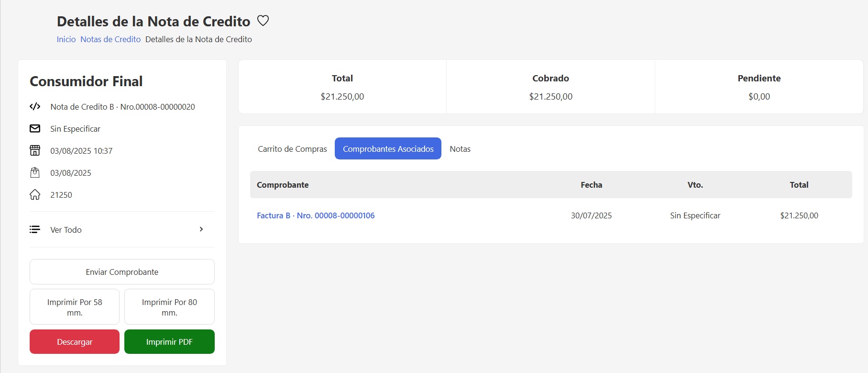Click the envelope icon beside Sin Especificar
The height and width of the screenshot is (373, 868).
(35, 128)
